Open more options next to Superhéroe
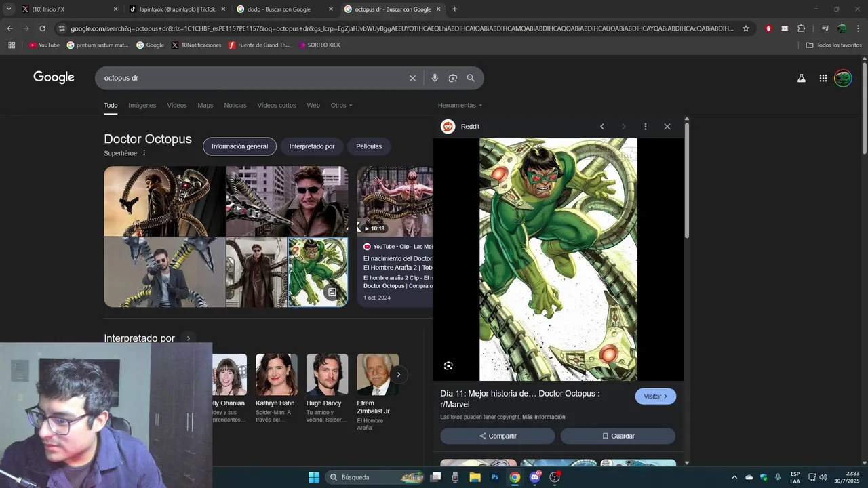Screen dimensions: 868x488 point(144,153)
